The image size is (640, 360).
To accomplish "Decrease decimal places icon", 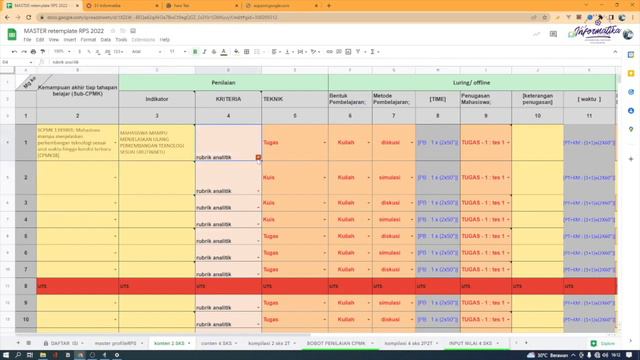I will (98, 52).
